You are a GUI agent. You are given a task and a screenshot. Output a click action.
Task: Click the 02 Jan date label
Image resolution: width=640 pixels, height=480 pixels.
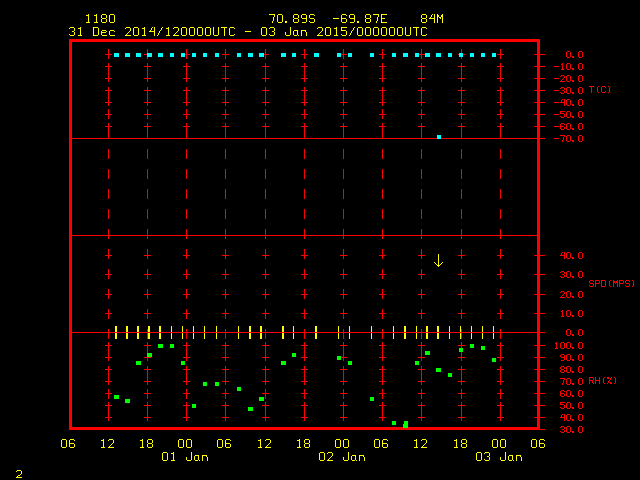341,457
